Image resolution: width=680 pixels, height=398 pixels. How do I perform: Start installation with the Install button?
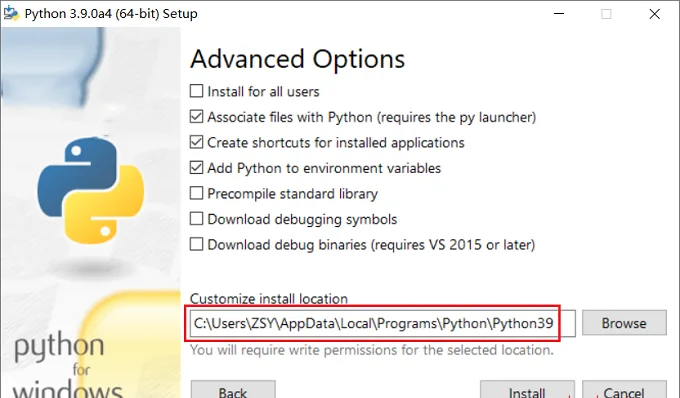[x=527, y=389]
